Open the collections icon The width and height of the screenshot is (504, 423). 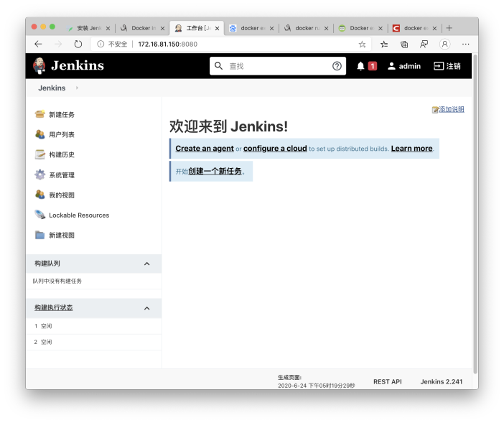pos(404,45)
